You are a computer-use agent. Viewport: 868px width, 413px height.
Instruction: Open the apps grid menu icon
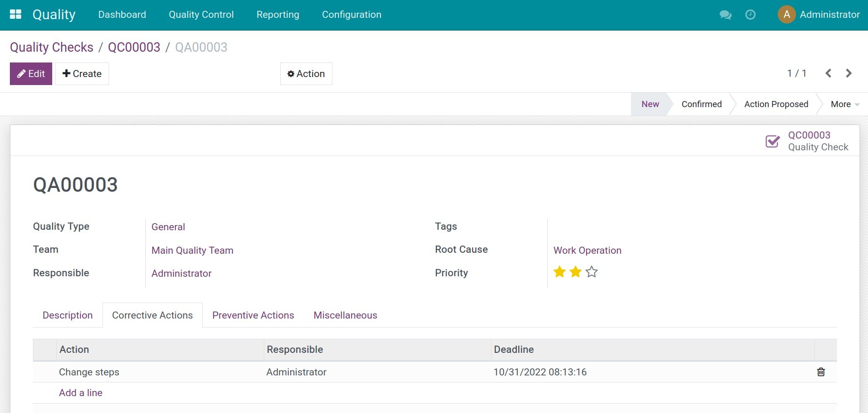coord(16,15)
